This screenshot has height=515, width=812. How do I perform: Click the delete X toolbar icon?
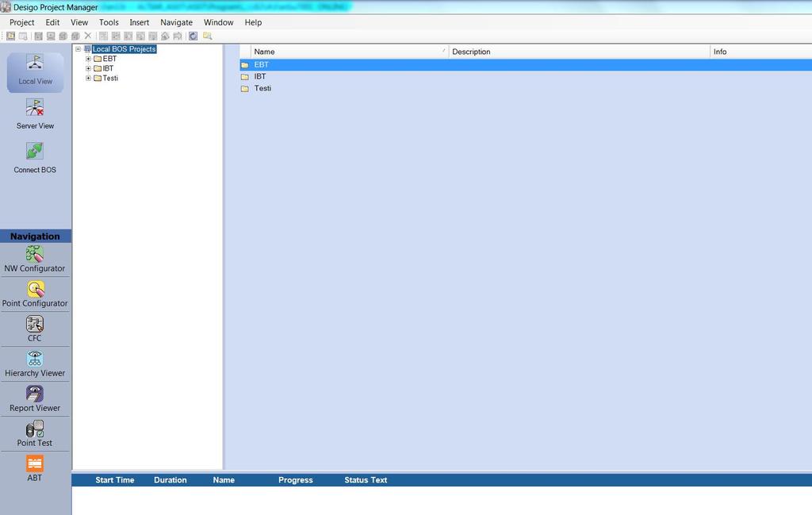88,36
